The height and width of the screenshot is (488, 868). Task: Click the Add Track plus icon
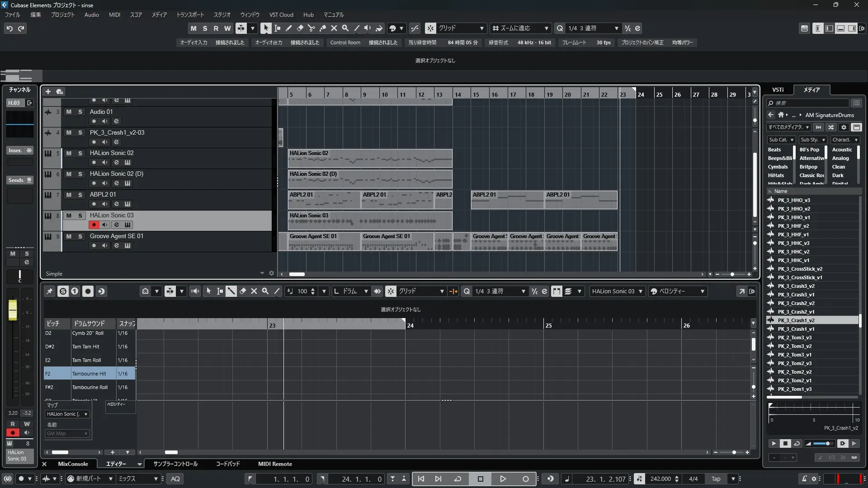point(48,91)
